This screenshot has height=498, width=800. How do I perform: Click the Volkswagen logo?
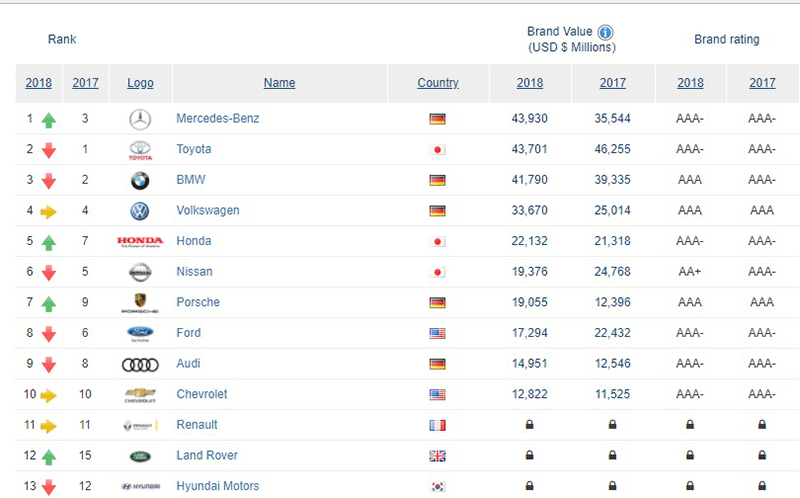click(140, 211)
